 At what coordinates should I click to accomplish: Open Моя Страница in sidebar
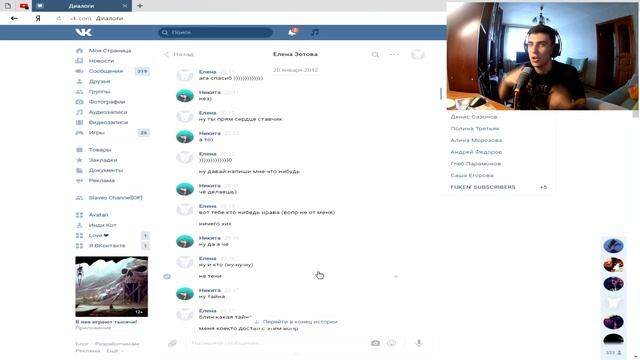[110, 51]
